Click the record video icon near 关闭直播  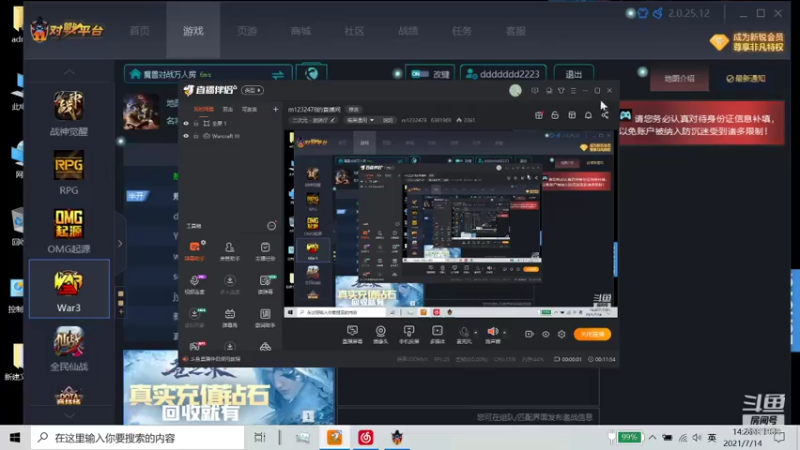point(529,334)
